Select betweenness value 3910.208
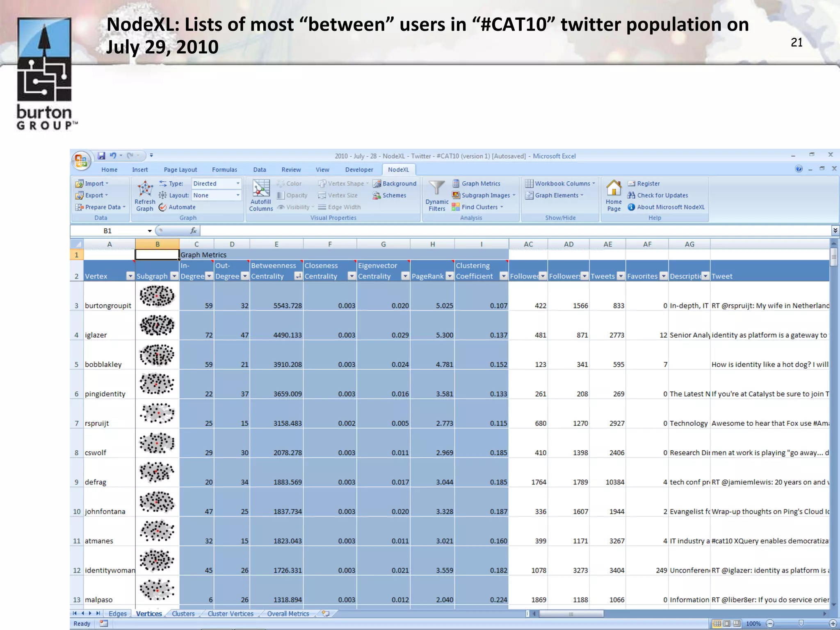 (276, 355)
